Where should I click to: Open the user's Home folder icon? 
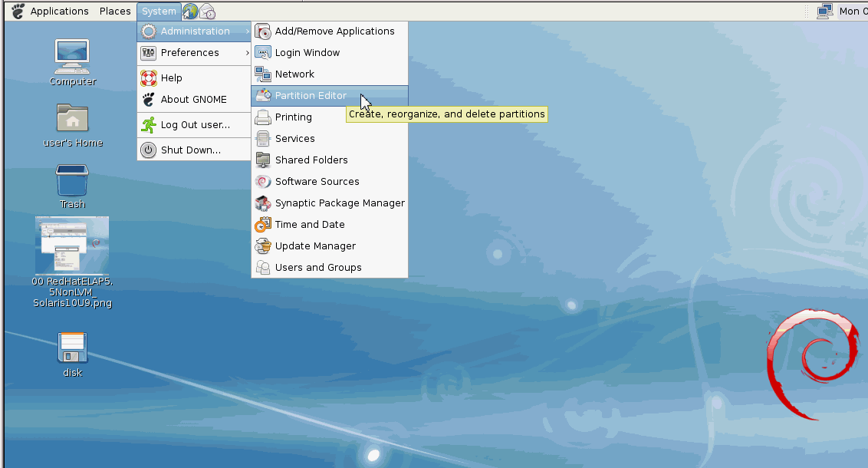[x=73, y=118]
